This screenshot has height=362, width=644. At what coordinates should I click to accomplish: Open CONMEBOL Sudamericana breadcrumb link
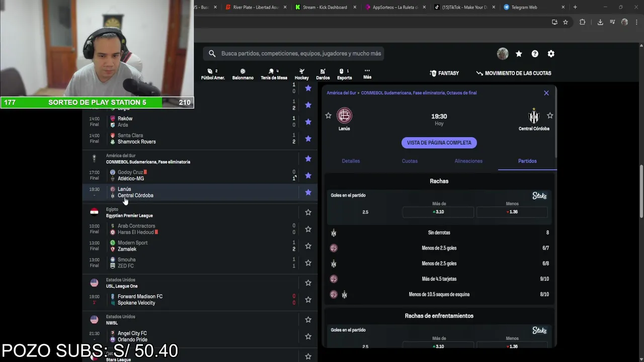click(x=419, y=93)
